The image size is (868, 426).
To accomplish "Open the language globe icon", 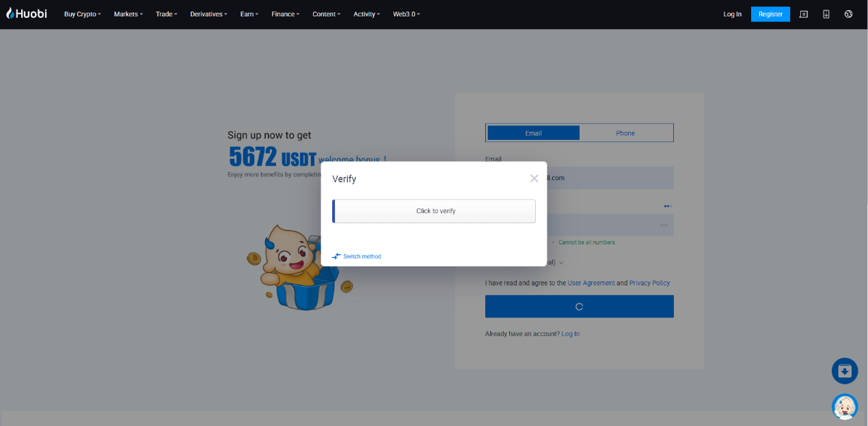I will point(848,14).
